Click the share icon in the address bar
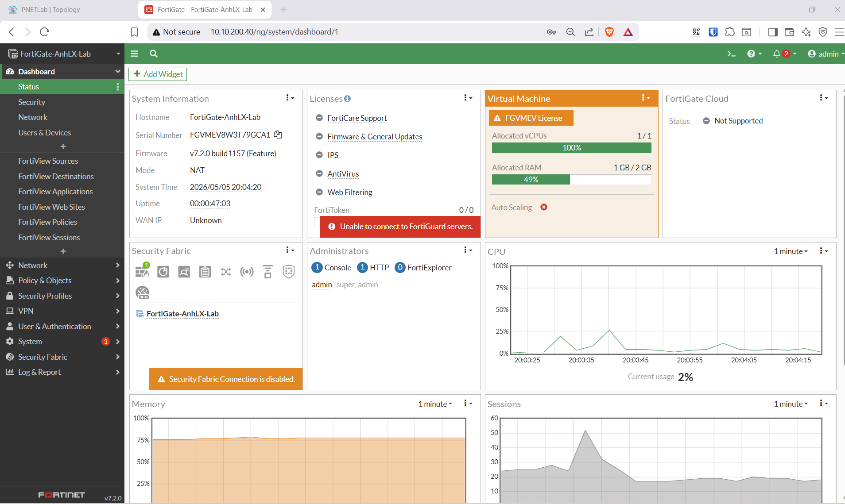 point(589,32)
